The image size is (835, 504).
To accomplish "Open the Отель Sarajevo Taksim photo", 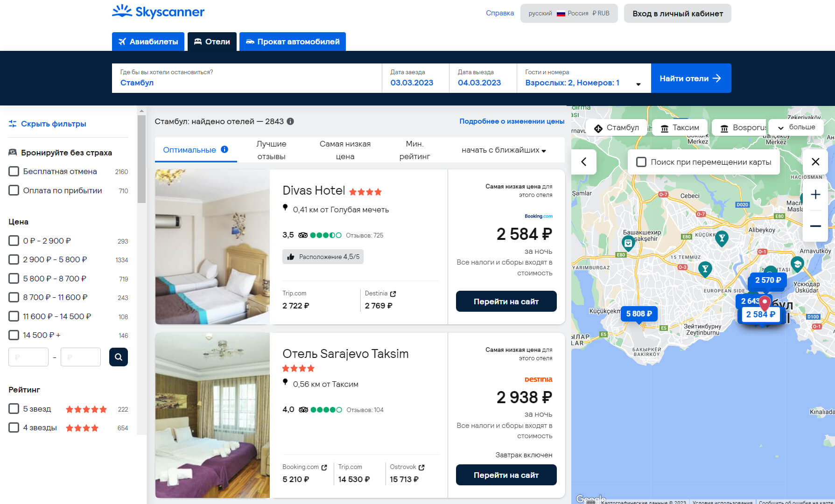I will [212, 415].
